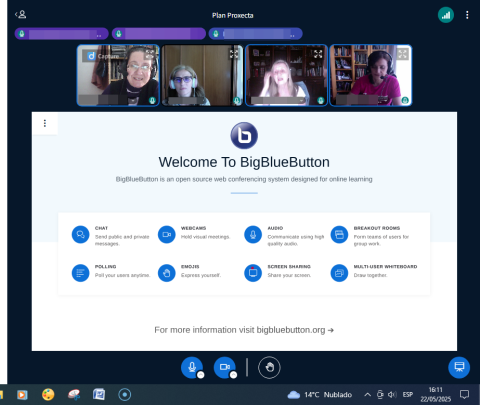This screenshot has width=480, height=405.
Task: Select the webcam labeled Capture
Action: tap(118, 75)
